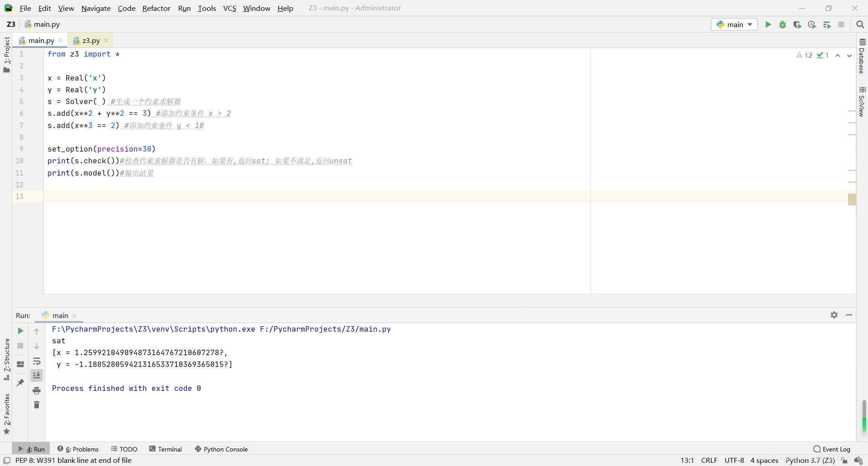This screenshot has height=466, width=868.
Task: Toggle scroll to end of console
Action: pos(37,375)
